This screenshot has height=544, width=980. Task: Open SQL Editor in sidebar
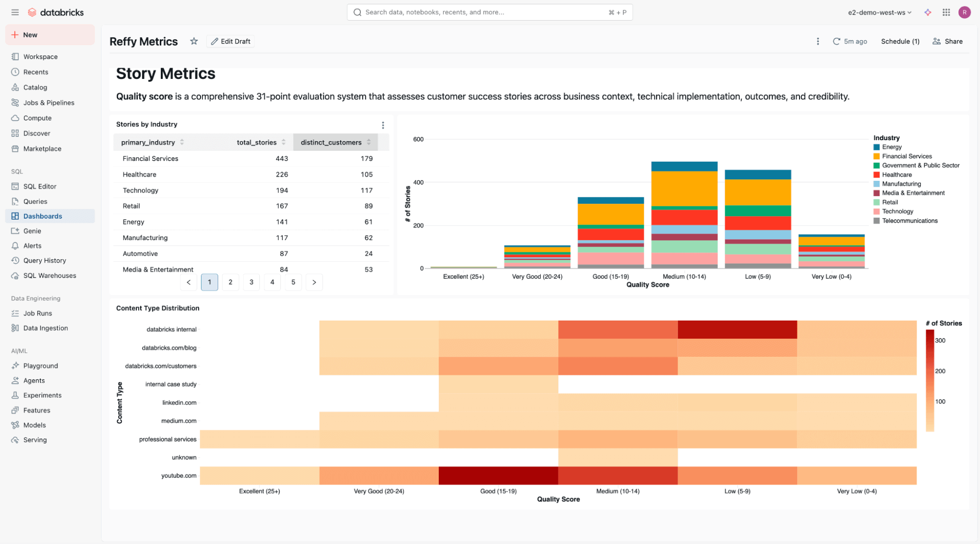pos(40,187)
